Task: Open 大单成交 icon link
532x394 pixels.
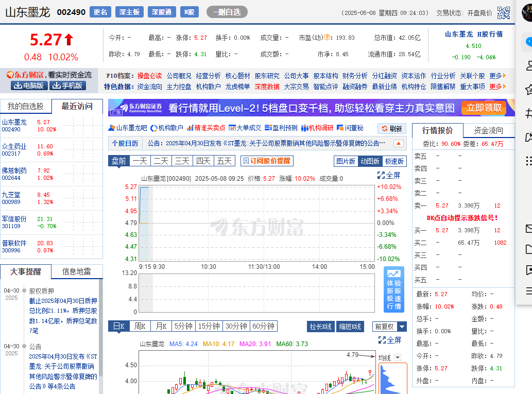Action: [x=245, y=128]
